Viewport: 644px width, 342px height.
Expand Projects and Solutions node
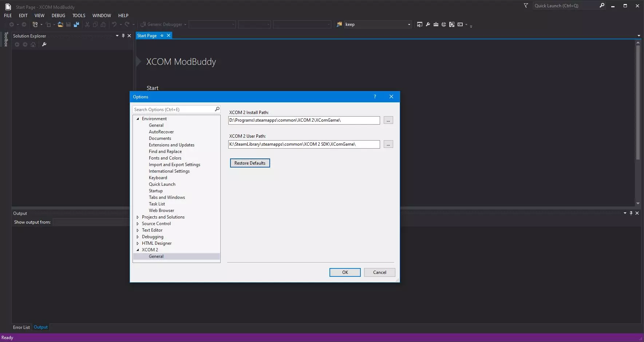138,217
